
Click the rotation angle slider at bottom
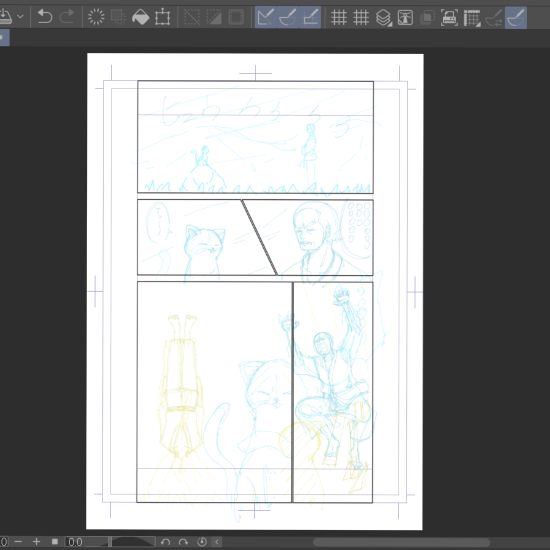tap(132, 542)
